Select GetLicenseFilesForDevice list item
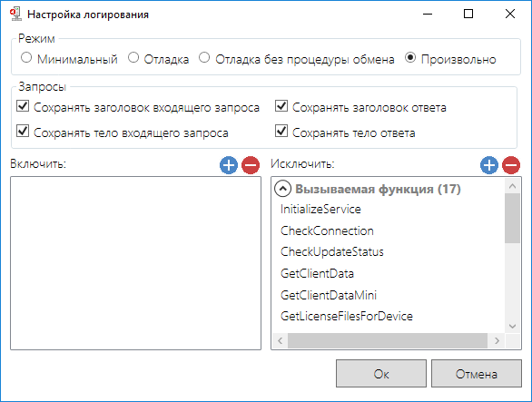The height and width of the screenshot is (402, 532). 347,316
